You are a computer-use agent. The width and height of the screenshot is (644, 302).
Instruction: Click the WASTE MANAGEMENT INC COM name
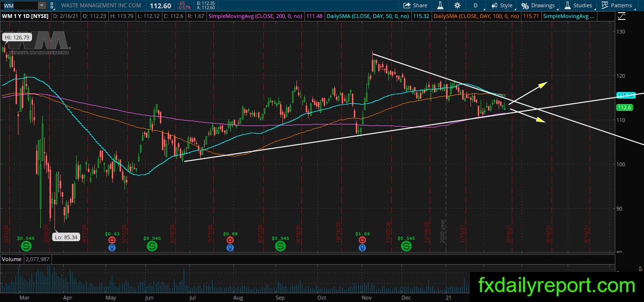101,5
